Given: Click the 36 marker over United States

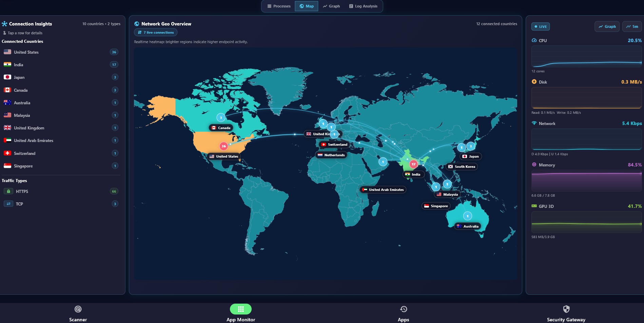Looking at the screenshot, I should click(x=223, y=146).
